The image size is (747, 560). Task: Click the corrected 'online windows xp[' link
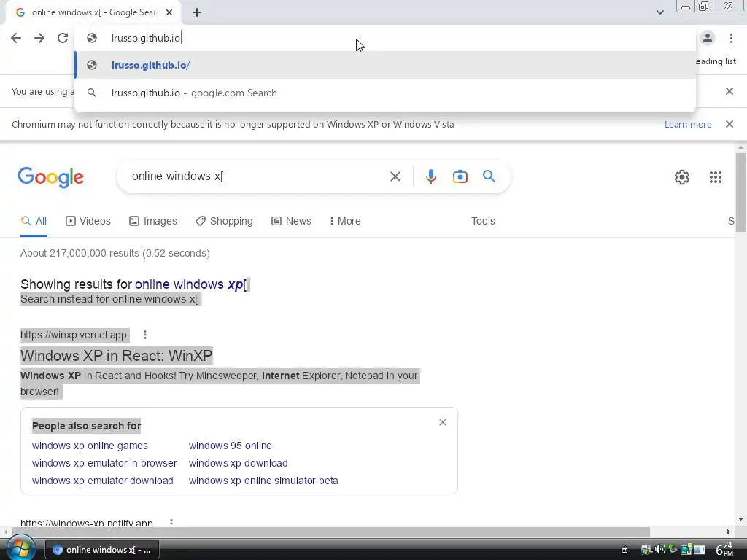point(190,284)
